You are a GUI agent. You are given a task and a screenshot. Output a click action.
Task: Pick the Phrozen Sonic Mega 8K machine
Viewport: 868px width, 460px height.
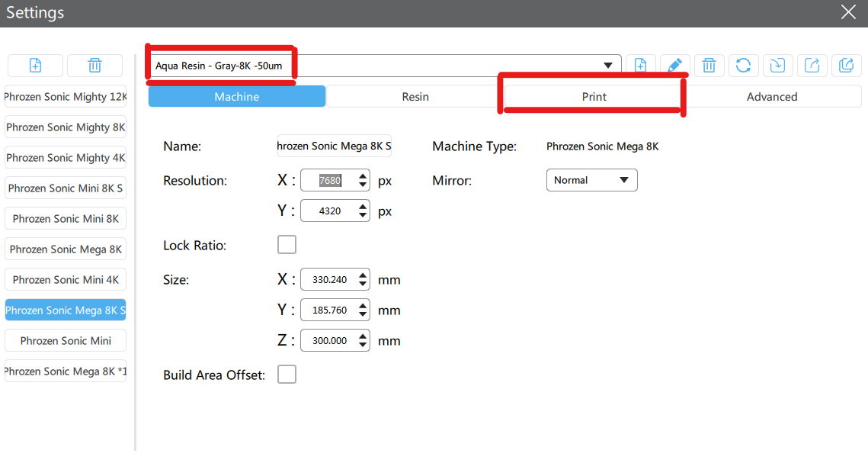click(x=66, y=249)
